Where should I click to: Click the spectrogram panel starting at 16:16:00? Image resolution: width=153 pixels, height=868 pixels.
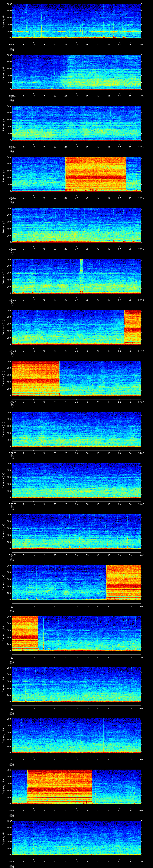click(x=76, y=123)
